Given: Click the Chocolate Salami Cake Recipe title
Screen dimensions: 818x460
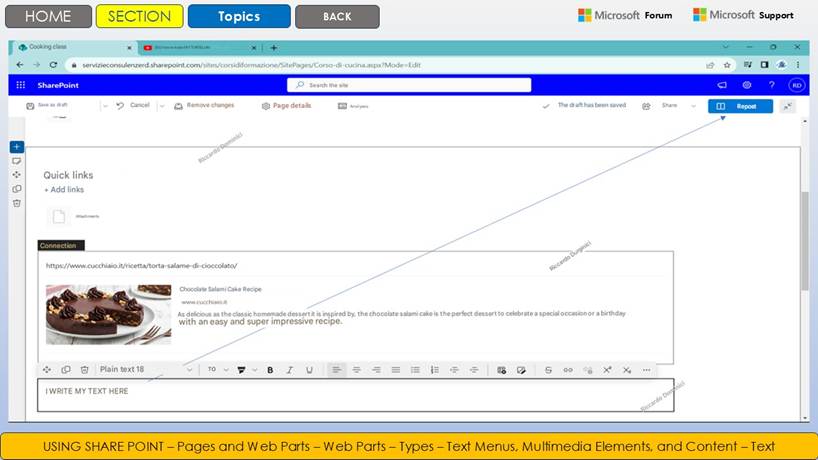Looking at the screenshot, I should 220,289.
